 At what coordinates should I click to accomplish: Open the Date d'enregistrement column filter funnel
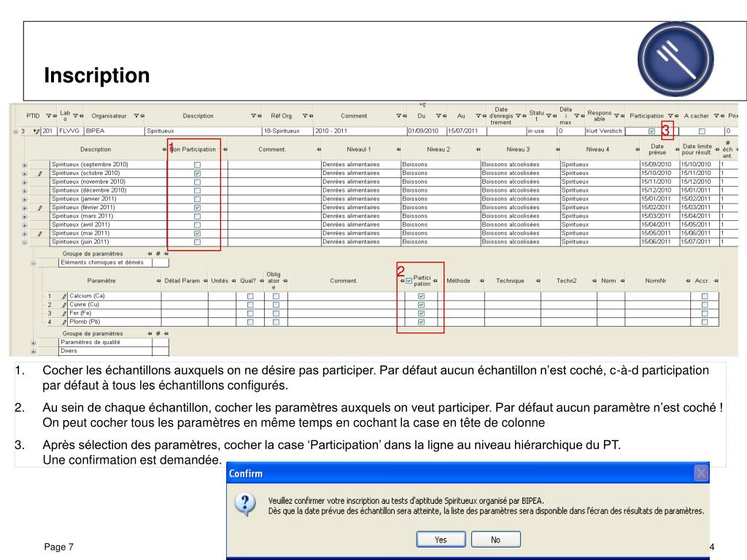coord(519,116)
